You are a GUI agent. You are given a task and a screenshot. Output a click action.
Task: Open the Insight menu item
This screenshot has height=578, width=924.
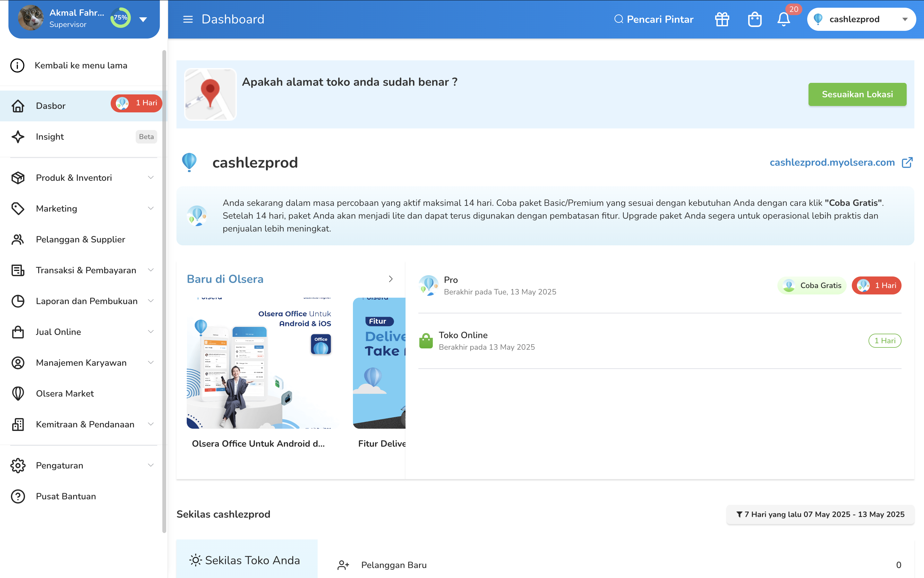coord(83,137)
